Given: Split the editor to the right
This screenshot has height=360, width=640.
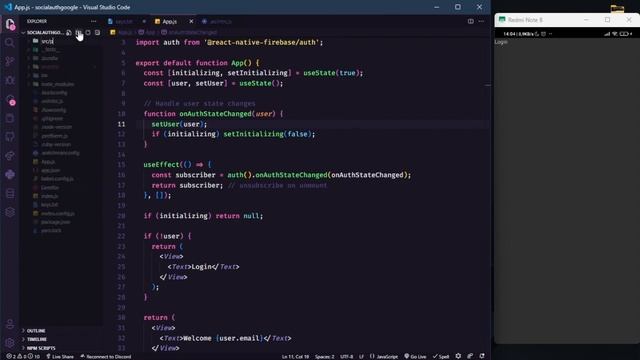Looking at the screenshot, I should (x=471, y=21).
